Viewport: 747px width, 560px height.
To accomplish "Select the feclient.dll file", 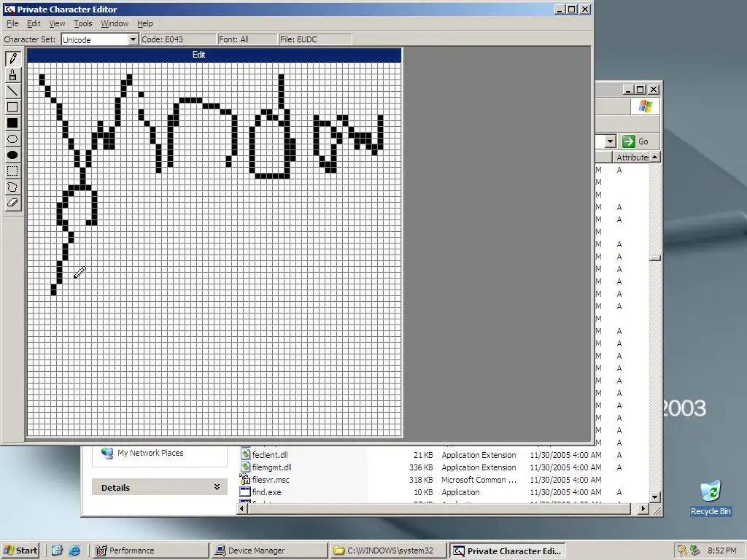I will coord(270,455).
